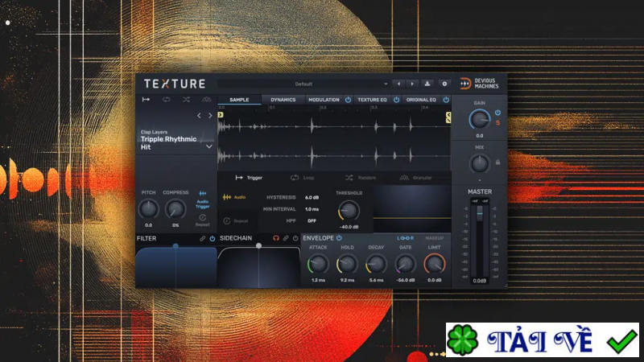Screen dimensions: 644x362
Task: Select the Loop playback mode button
Action: [303, 178]
